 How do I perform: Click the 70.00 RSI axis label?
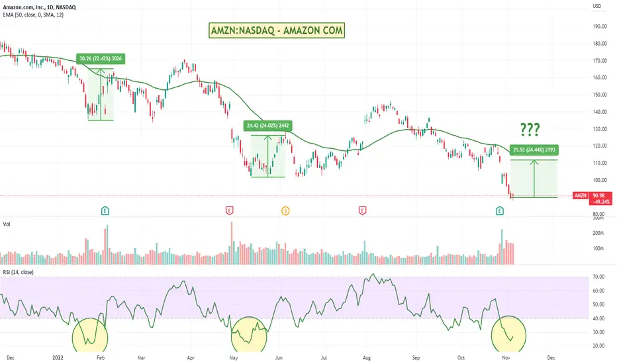pyautogui.click(x=598, y=277)
